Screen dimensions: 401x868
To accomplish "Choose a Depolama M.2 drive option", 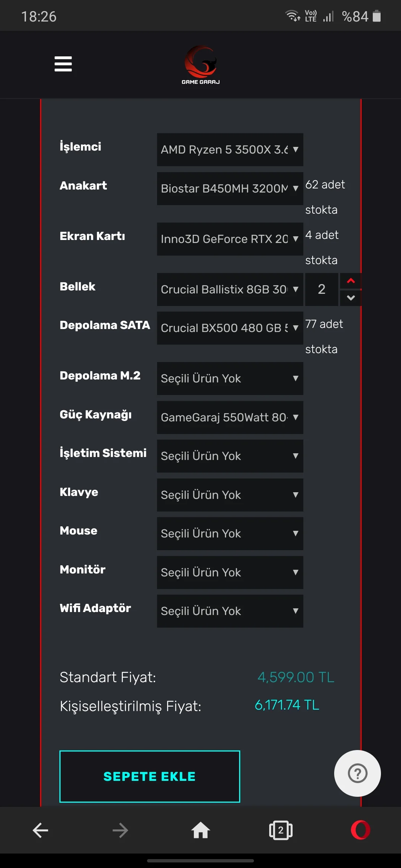I will (230, 378).
